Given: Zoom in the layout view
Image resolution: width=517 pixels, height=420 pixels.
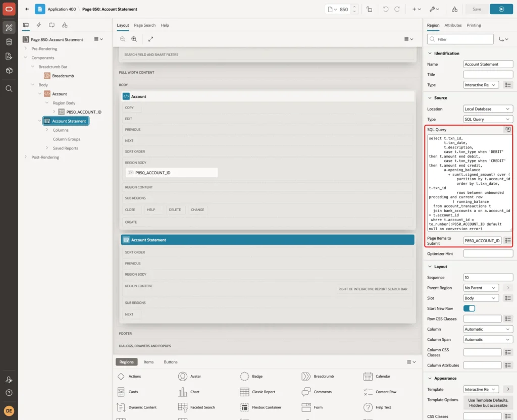Looking at the screenshot, I should point(134,39).
